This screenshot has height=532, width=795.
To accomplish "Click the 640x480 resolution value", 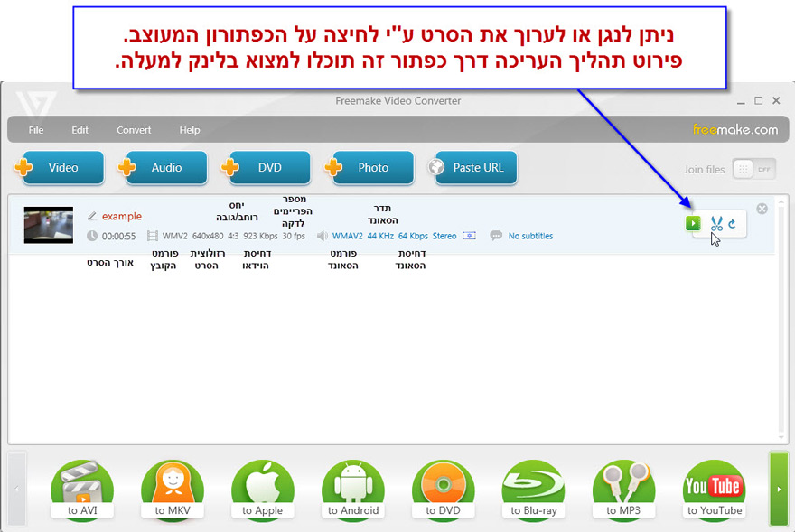I will pos(208,236).
